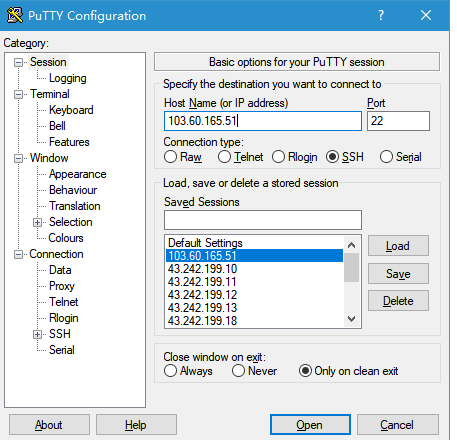The height and width of the screenshot is (441, 457).
Task: Open the Proxy settings category
Action: pos(62,286)
